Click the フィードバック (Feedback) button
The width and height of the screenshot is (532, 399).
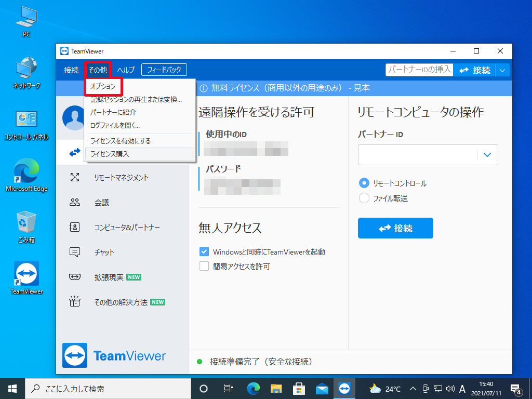tap(164, 70)
